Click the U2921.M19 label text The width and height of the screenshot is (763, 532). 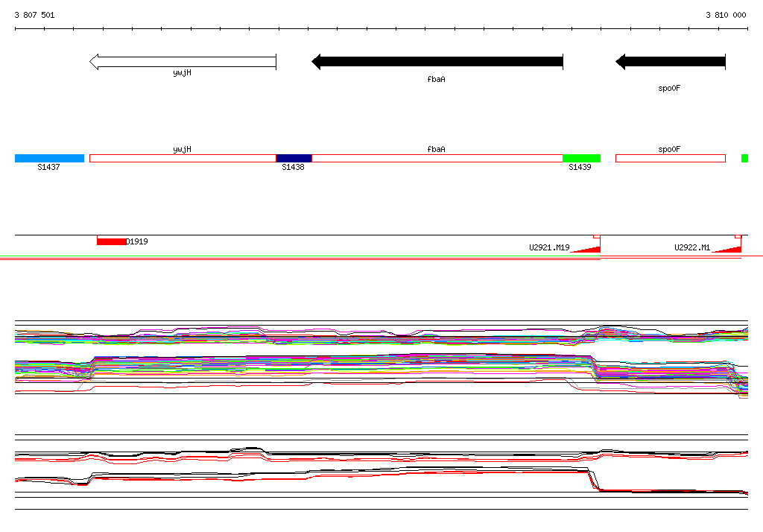549,248
